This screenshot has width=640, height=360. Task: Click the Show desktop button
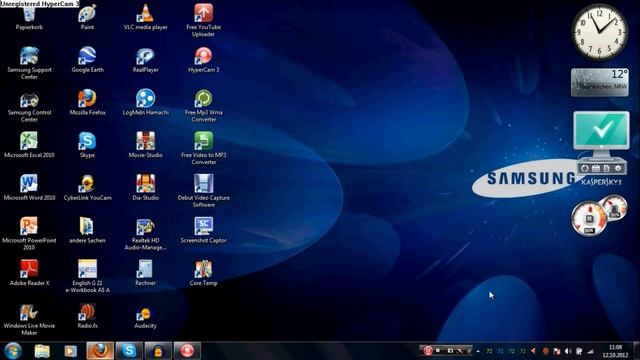click(637, 351)
